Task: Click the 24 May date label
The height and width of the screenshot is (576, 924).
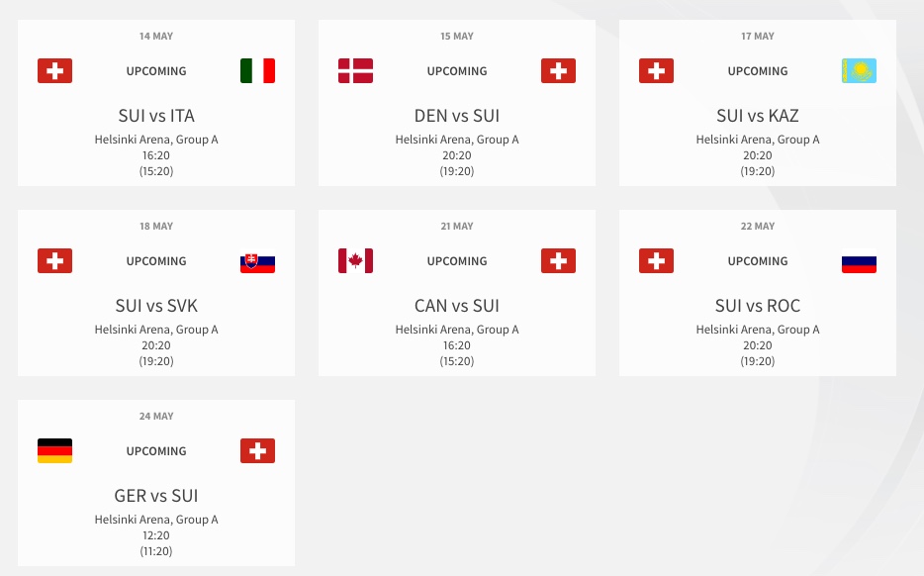Action: [156, 417]
